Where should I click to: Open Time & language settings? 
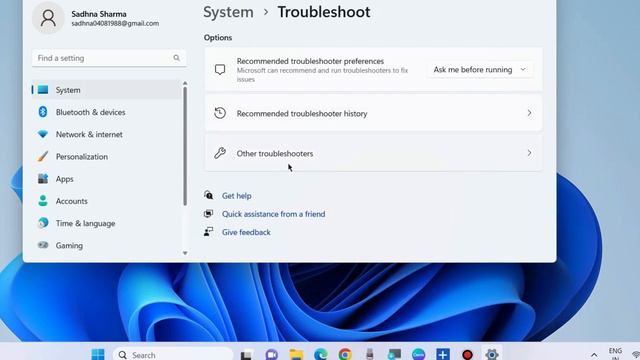(x=106, y=223)
